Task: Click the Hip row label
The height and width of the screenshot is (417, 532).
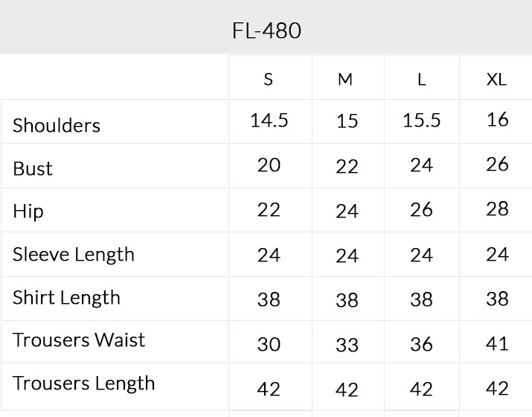Action: pyautogui.click(x=28, y=211)
